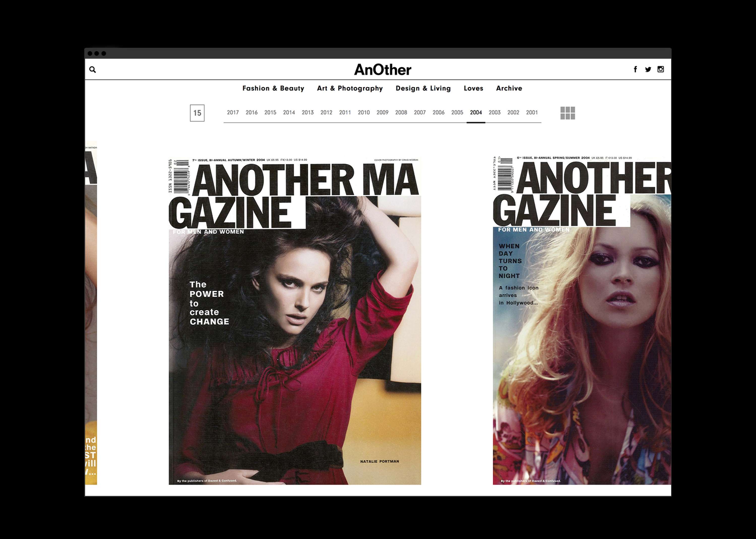Viewport: 756px width, 539px height.
Task: Select year 2006 in timeline
Action: [438, 113]
